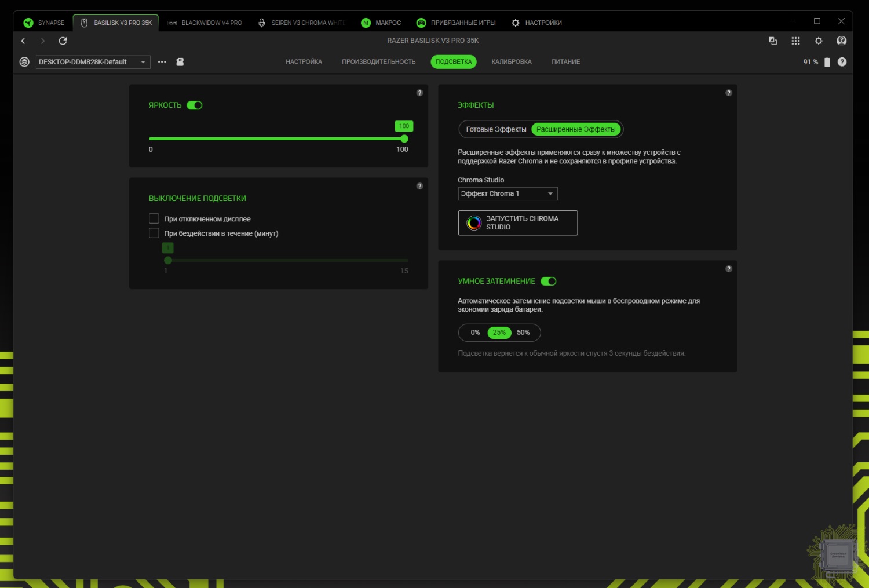
Task: Open the profile three-dots menu
Action: point(162,62)
